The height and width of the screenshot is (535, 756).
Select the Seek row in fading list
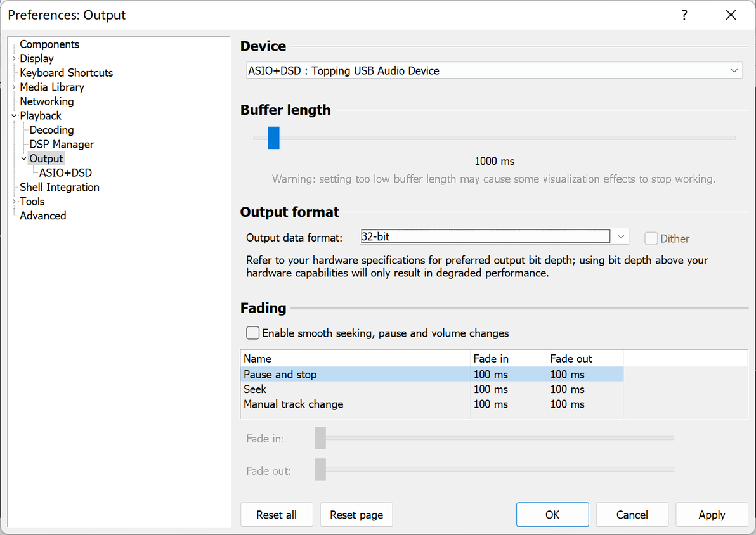coord(255,389)
